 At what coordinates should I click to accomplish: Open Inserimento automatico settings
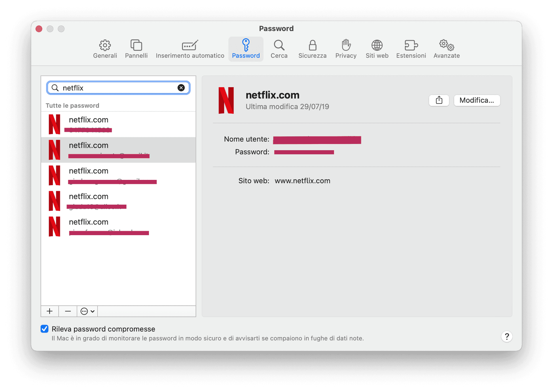(x=190, y=49)
